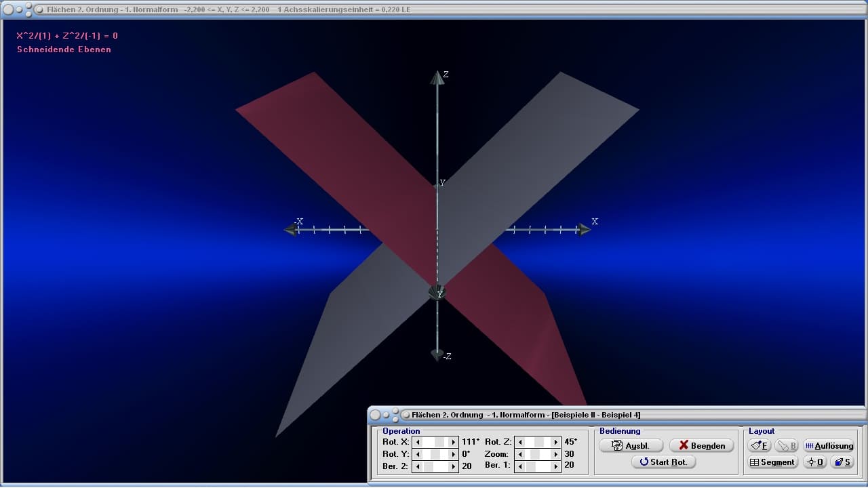Open the Auflösung resolution setting
Image resolution: width=868 pixels, height=488 pixels.
point(828,445)
